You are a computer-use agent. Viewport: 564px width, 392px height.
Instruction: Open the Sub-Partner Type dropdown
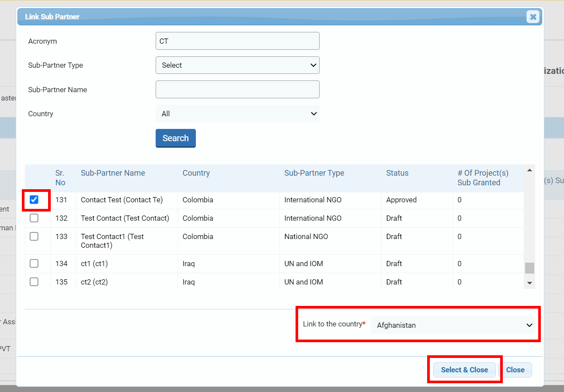coord(237,65)
